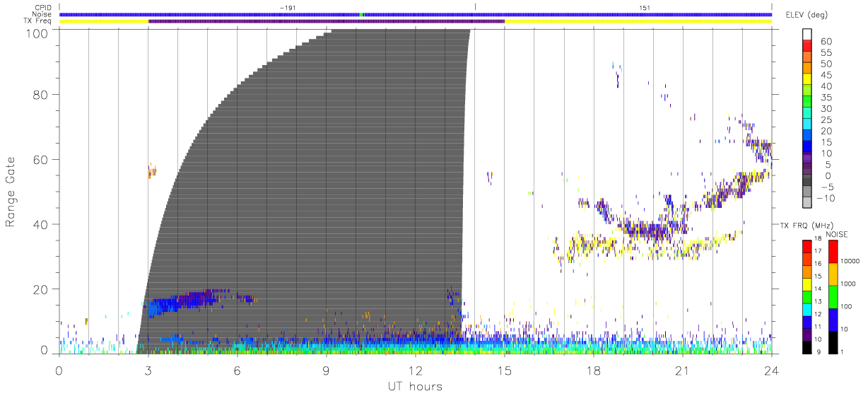The width and height of the screenshot is (868, 401).
Task: Click the orange echo blob near 3 UT, gate 56
Action: coord(152,171)
